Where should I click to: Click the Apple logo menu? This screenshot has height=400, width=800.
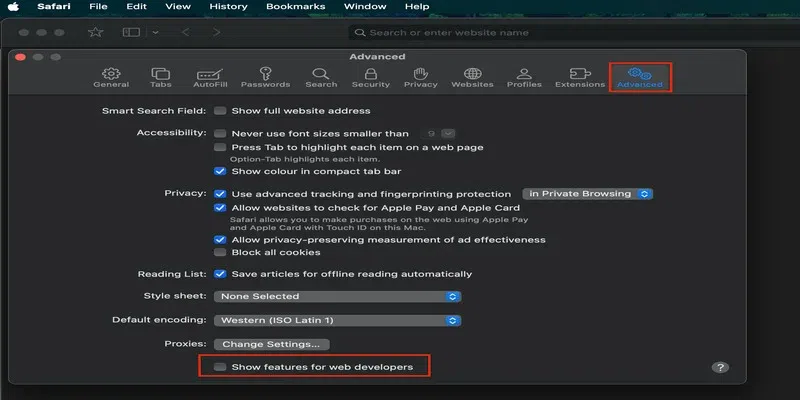tap(13, 7)
